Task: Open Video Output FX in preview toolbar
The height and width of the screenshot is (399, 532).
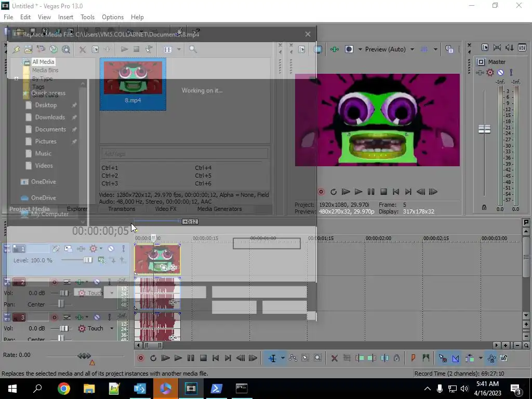Action: pos(335,49)
